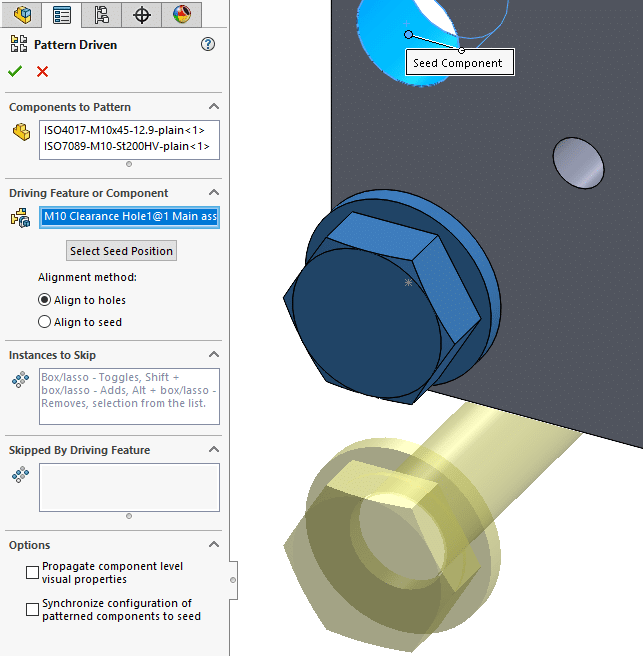Image resolution: width=643 pixels, height=656 pixels.
Task: Click the green checkmark to accept pattern
Action: coord(15,71)
